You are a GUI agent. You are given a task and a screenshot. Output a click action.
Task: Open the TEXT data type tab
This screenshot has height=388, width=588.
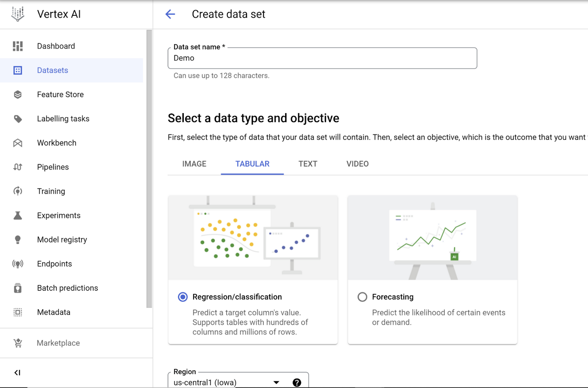(x=308, y=164)
